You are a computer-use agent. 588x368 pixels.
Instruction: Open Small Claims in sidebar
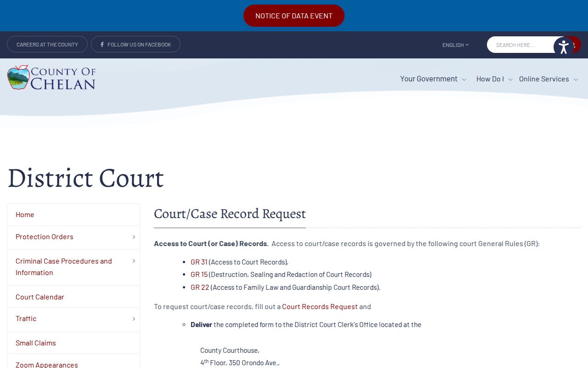73,343
